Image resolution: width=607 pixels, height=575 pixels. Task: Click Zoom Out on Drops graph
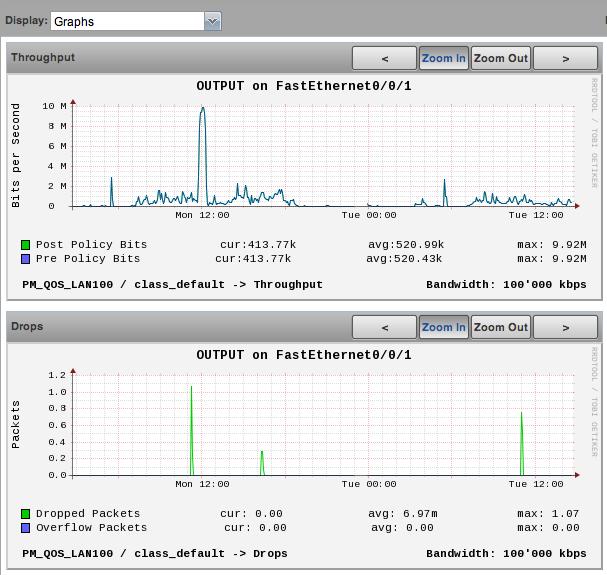pos(501,328)
